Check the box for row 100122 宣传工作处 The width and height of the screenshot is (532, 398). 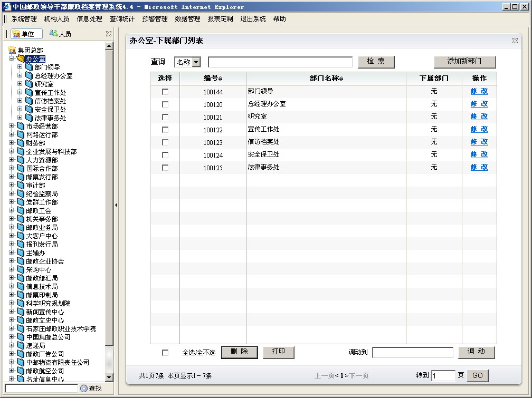coord(165,130)
